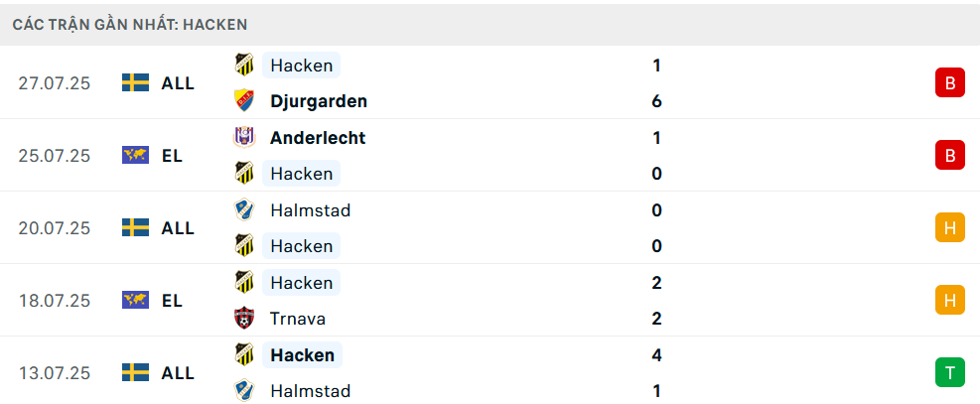Click Sweden flag icon for 13.07.25 match
Viewport: 980px width, 404px height.
pyautogui.click(x=136, y=373)
